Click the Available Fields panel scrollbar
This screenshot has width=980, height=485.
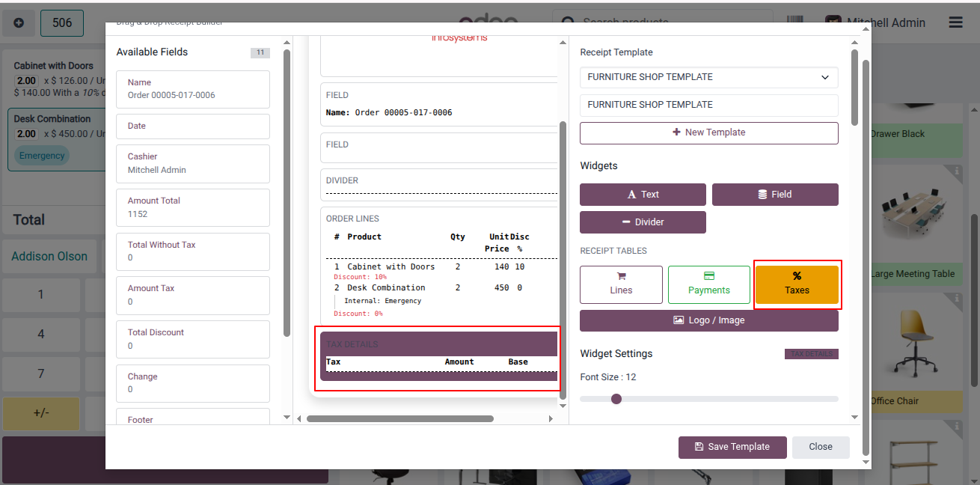pos(287,193)
